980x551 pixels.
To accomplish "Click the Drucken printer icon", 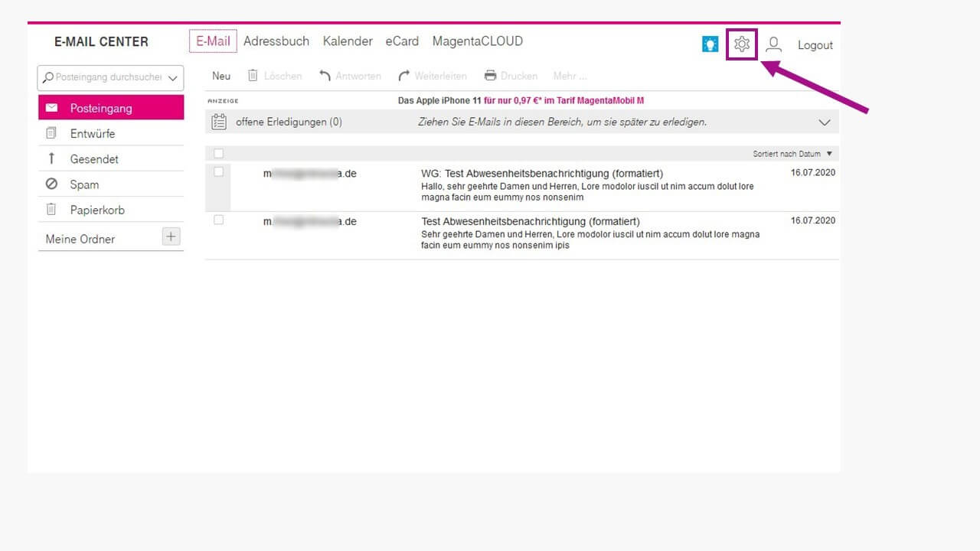I will click(491, 76).
